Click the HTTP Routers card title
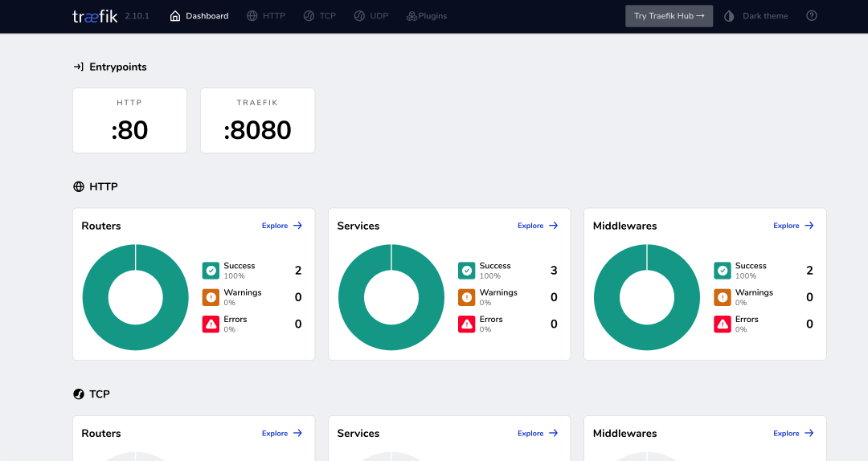Image resolution: width=868 pixels, height=461 pixels. [100, 226]
